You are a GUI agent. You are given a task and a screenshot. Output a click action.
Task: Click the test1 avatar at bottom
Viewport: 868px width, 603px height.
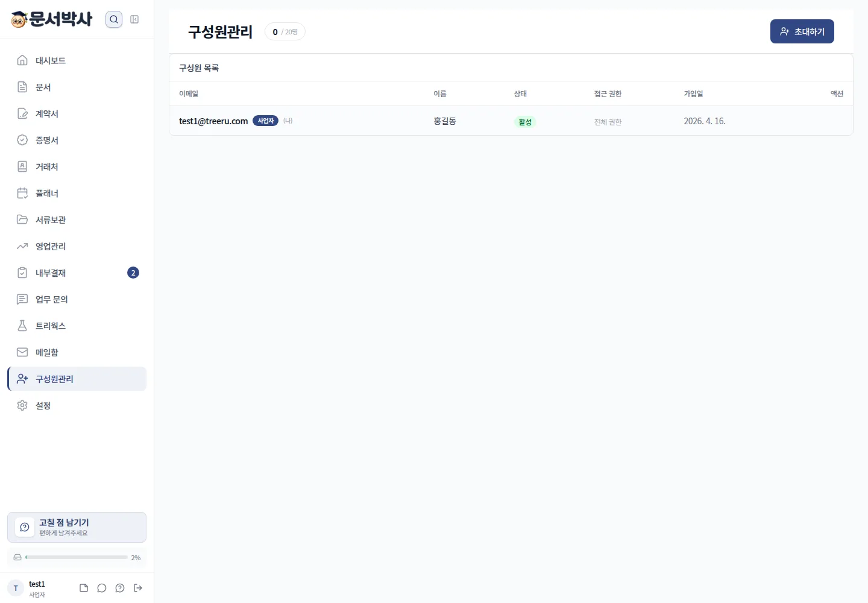click(16, 588)
